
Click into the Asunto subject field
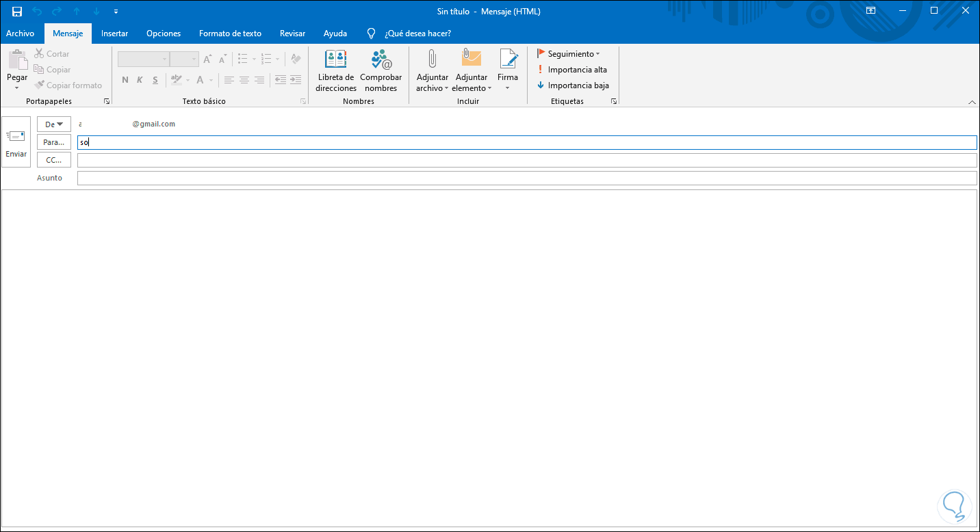tap(527, 178)
